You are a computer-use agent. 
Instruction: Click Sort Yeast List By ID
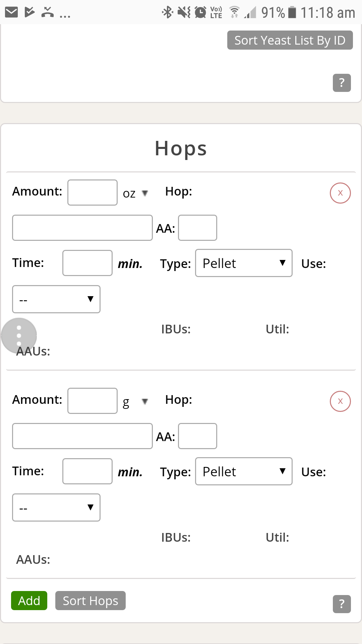[290, 40]
